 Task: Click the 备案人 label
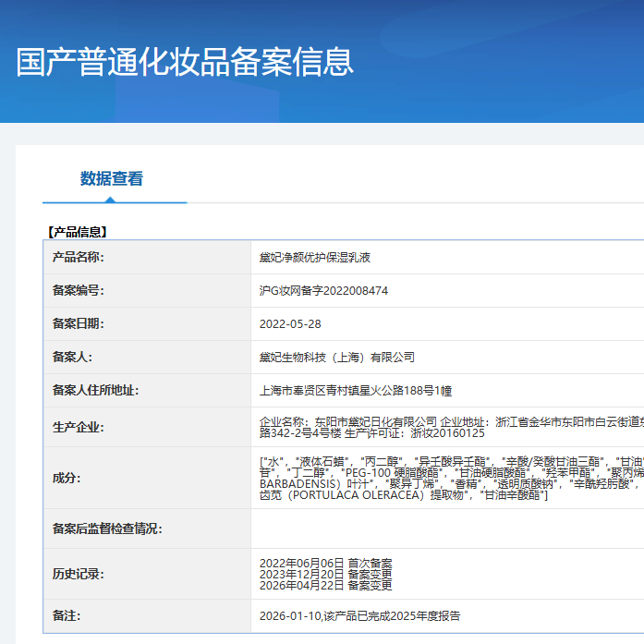[x=72, y=357]
